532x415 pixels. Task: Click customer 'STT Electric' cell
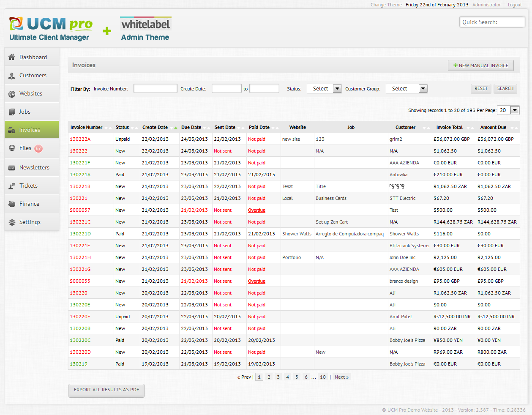pos(402,198)
